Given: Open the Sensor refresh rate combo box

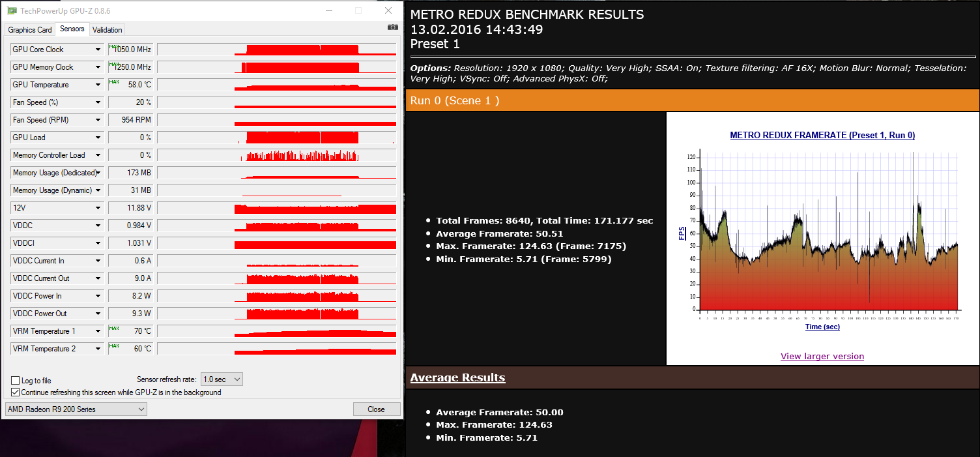Looking at the screenshot, I should click(x=222, y=379).
